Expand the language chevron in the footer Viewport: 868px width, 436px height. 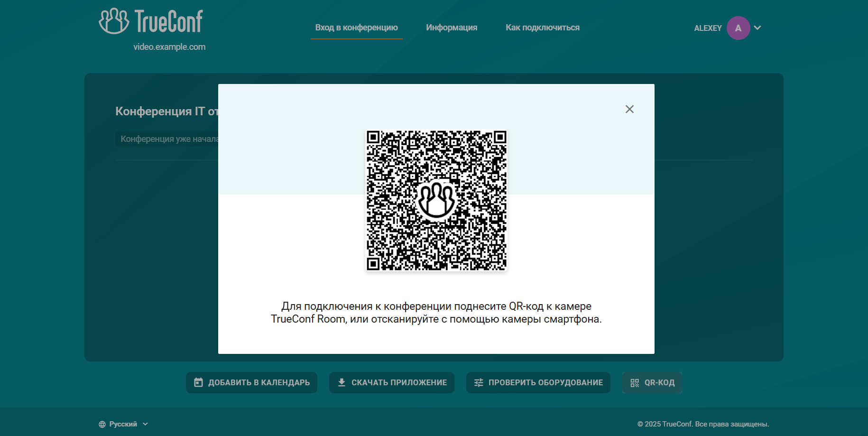tap(145, 424)
